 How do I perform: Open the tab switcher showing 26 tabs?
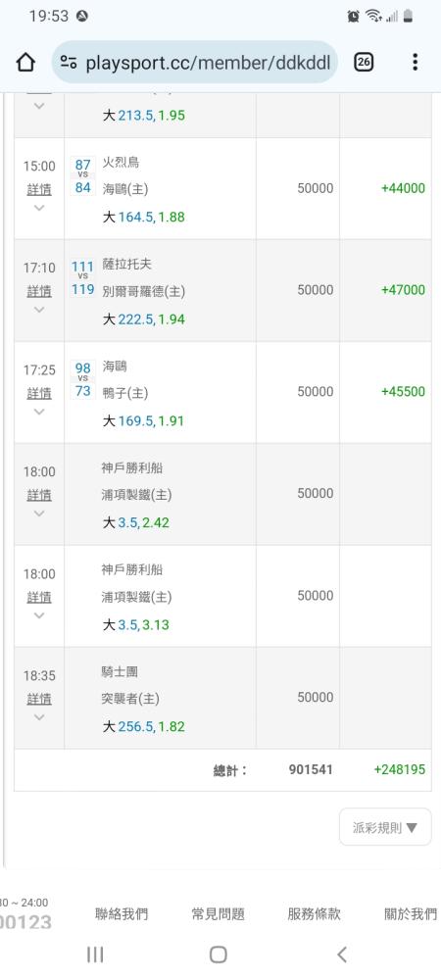(364, 62)
